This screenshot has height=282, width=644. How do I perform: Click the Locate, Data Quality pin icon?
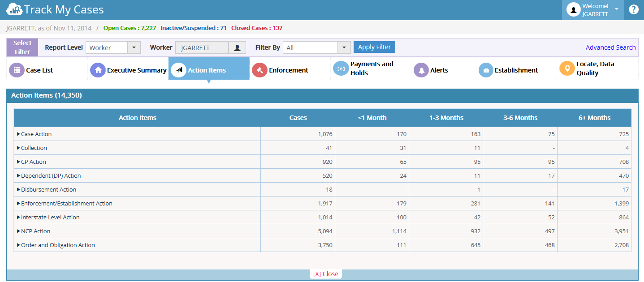tap(567, 68)
